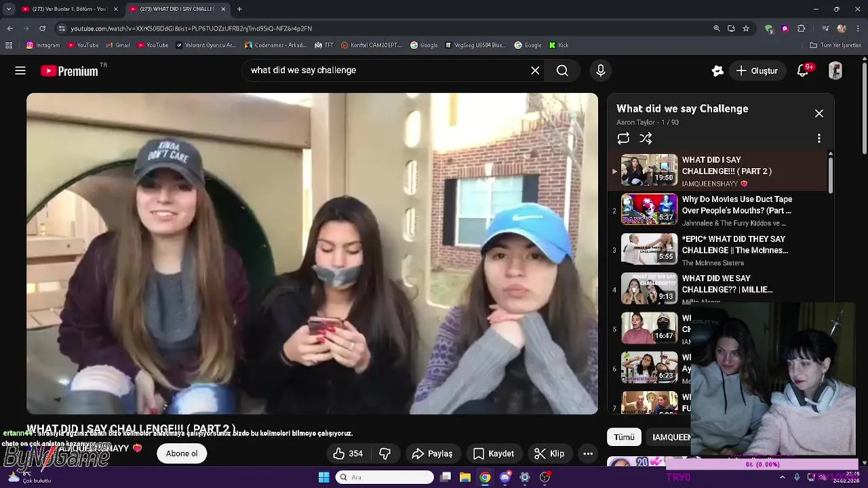Click the address bar URL

191,28
